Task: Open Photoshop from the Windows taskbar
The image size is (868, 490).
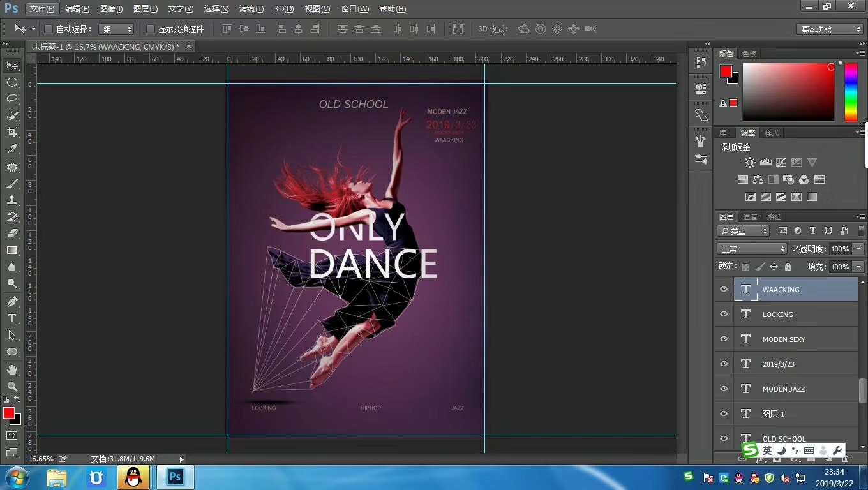Action: [175, 477]
